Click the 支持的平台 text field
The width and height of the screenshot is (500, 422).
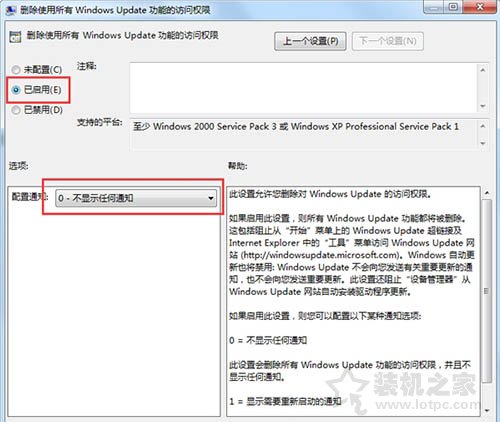[x=303, y=135]
